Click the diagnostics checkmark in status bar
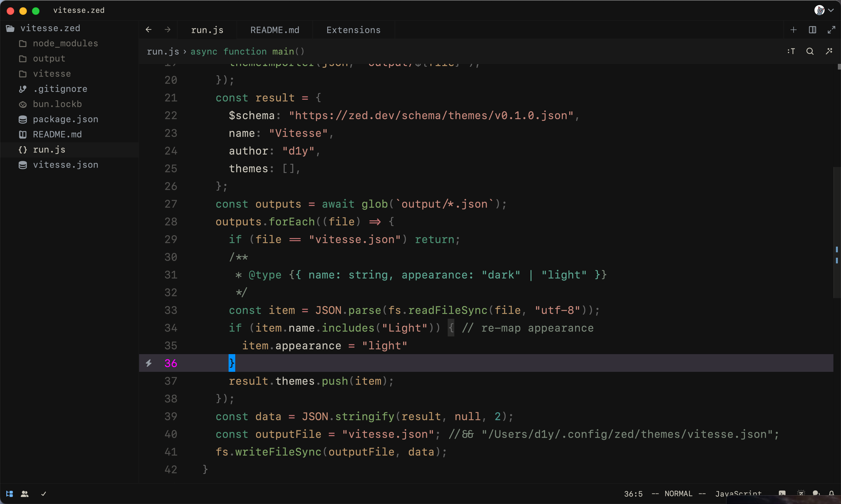 [x=43, y=494]
